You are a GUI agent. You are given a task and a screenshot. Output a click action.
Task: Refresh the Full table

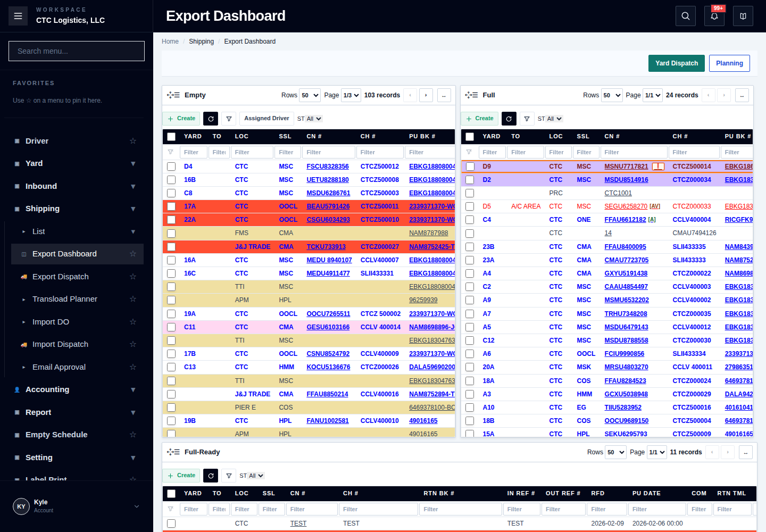click(x=509, y=119)
